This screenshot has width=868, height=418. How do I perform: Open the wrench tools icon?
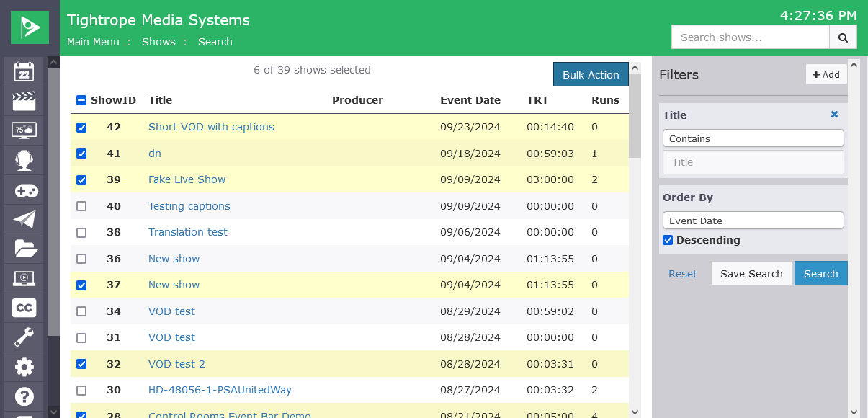pos(24,337)
